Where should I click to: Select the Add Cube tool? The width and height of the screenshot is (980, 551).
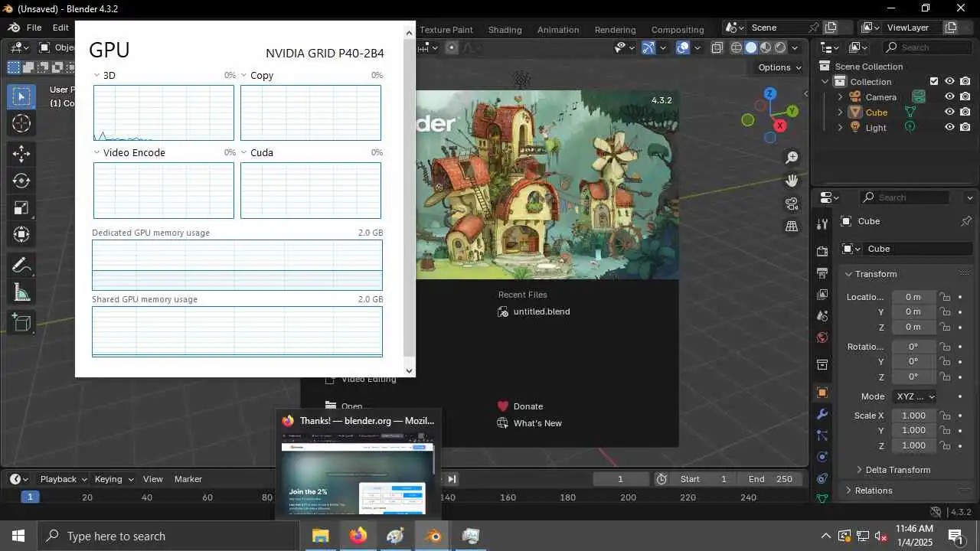click(x=21, y=323)
